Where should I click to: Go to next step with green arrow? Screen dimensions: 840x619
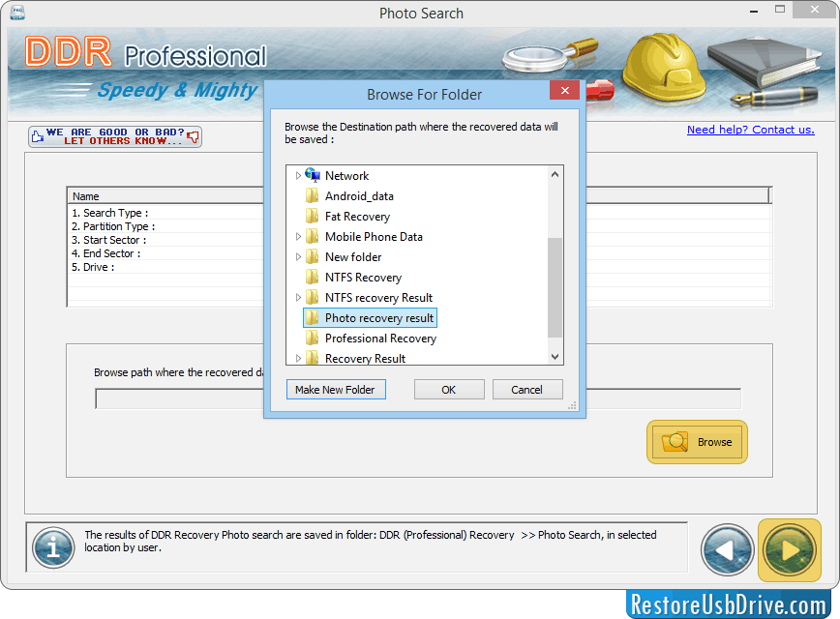click(789, 550)
